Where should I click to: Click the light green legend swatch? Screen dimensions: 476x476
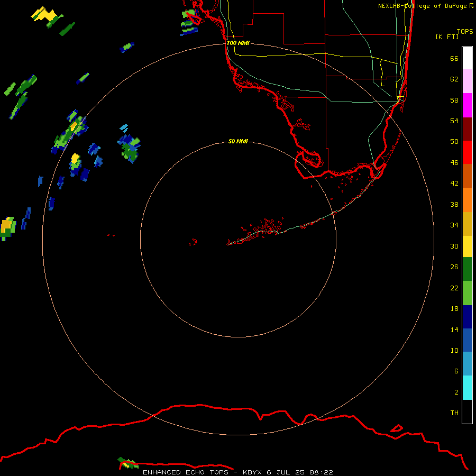click(x=467, y=293)
